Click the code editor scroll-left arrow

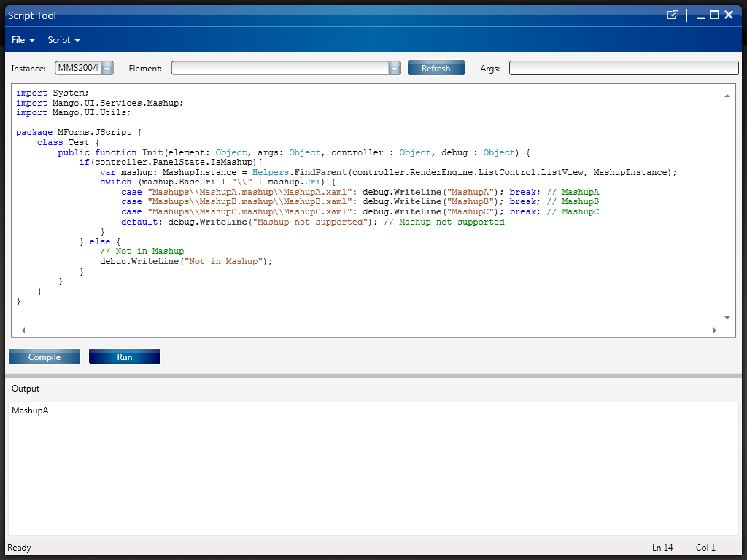coord(23,330)
